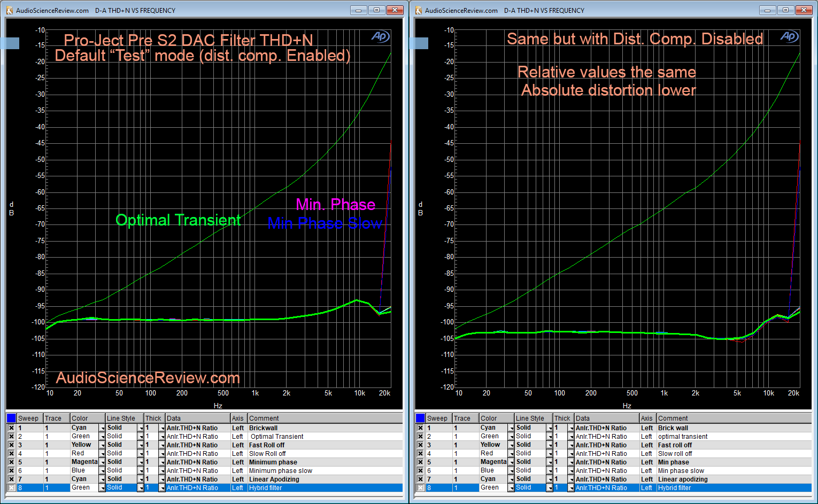Viewport: 818px width, 504px height.
Task: Click the AP logo in the left graph
Action: click(381, 36)
